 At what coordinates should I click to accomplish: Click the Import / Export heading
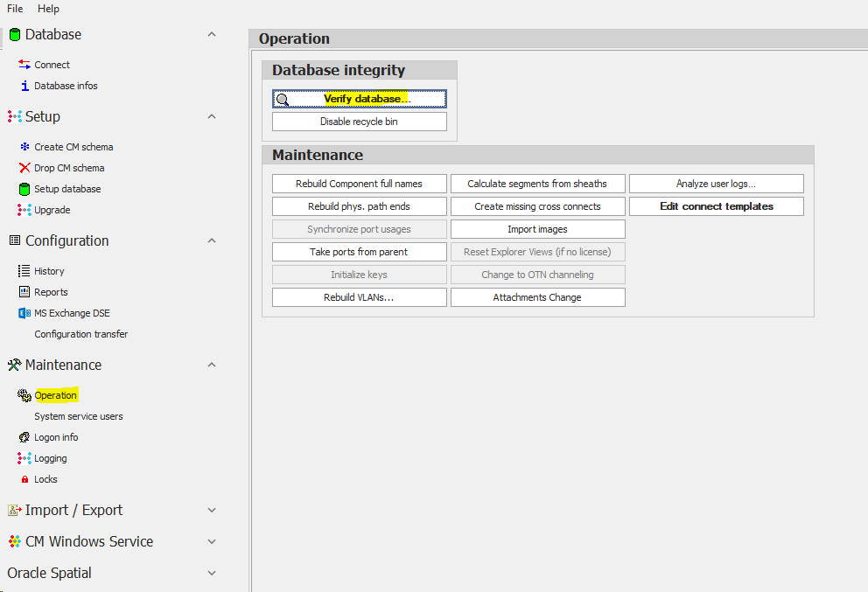pos(73,510)
